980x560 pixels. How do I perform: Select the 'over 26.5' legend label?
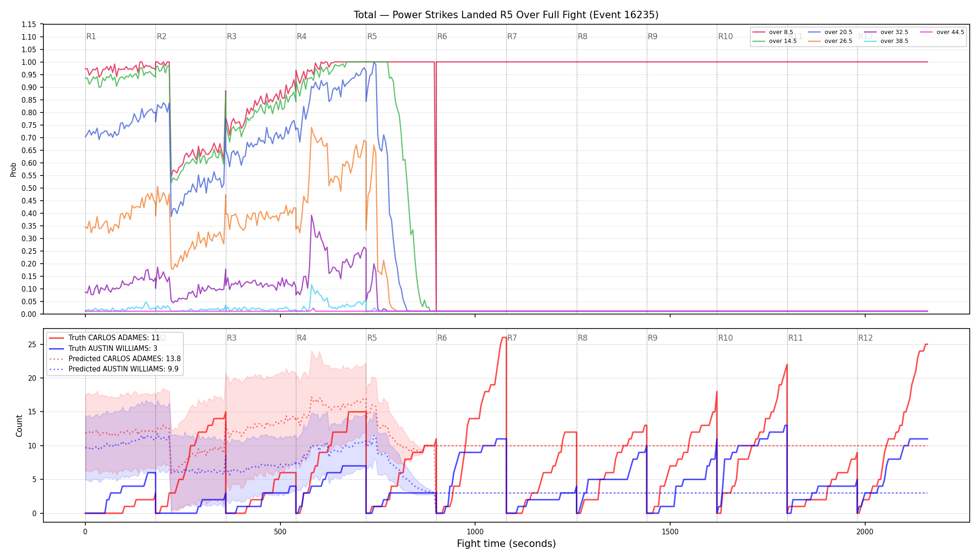coord(838,41)
